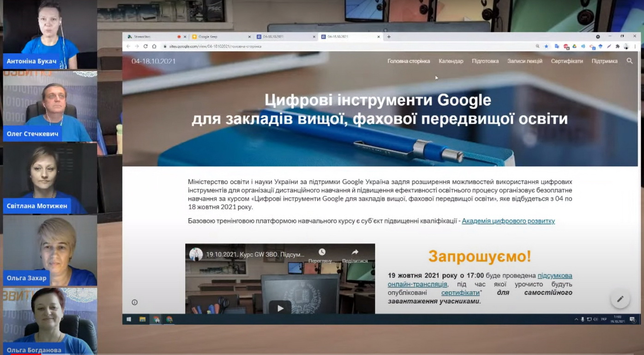Bookmark page with star icon
Viewport: 644px width, 355px height.
click(546, 46)
